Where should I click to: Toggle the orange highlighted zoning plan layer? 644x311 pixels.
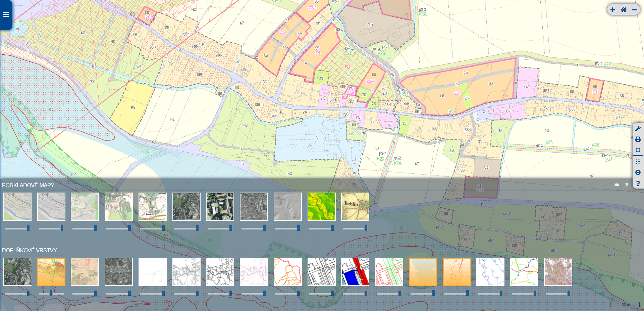[x=51, y=272]
